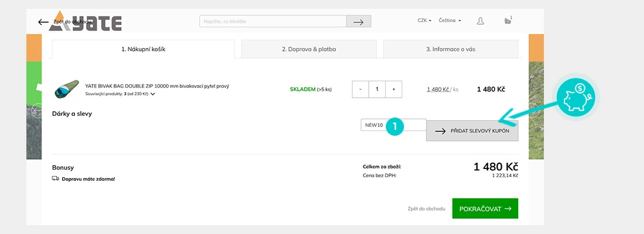Open the Čeština language dropdown
Viewport: 644px width, 234px height.
(x=450, y=20)
